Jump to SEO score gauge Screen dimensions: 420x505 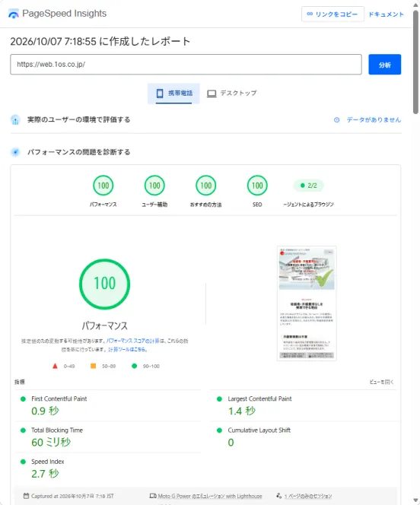[x=257, y=186]
